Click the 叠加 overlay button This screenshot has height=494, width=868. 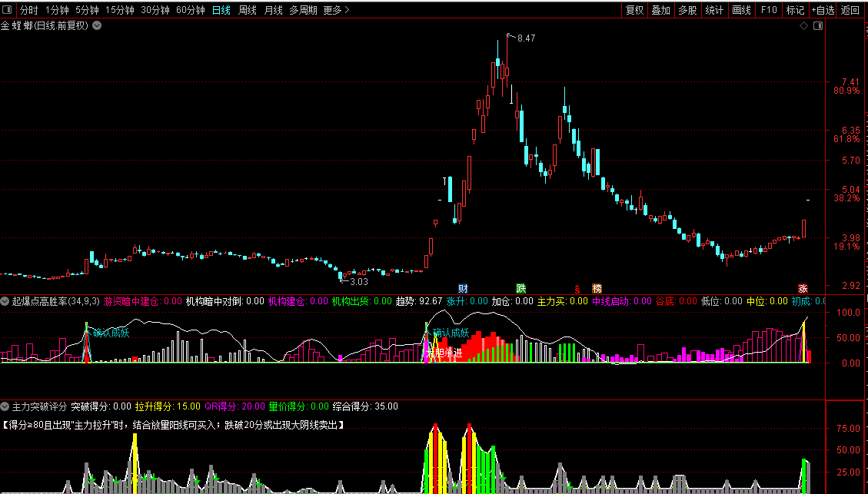[x=661, y=10]
